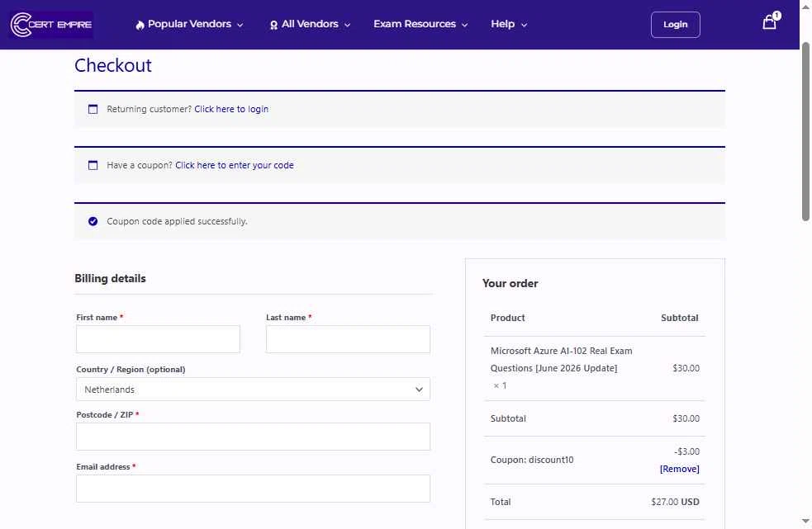Focus the Postcode / ZIP input field

tap(253, 437)
